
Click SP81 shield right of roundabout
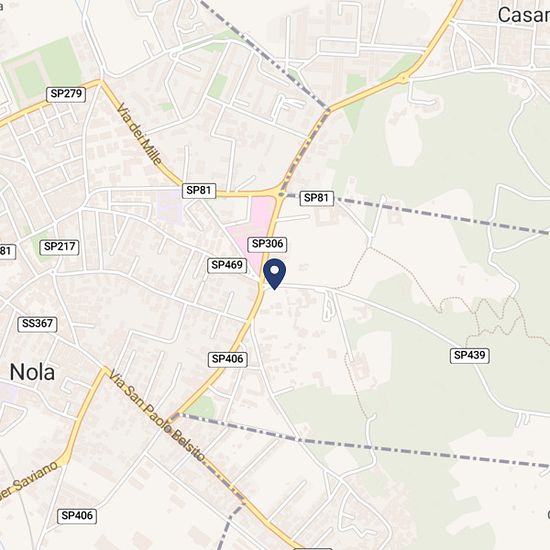(317, 198)
